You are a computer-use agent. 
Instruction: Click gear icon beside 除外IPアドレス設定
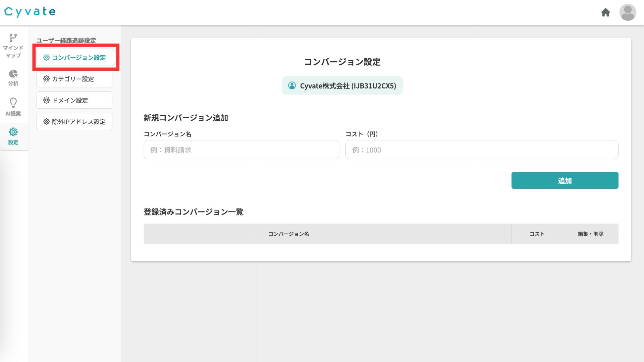tap(46, 122)
